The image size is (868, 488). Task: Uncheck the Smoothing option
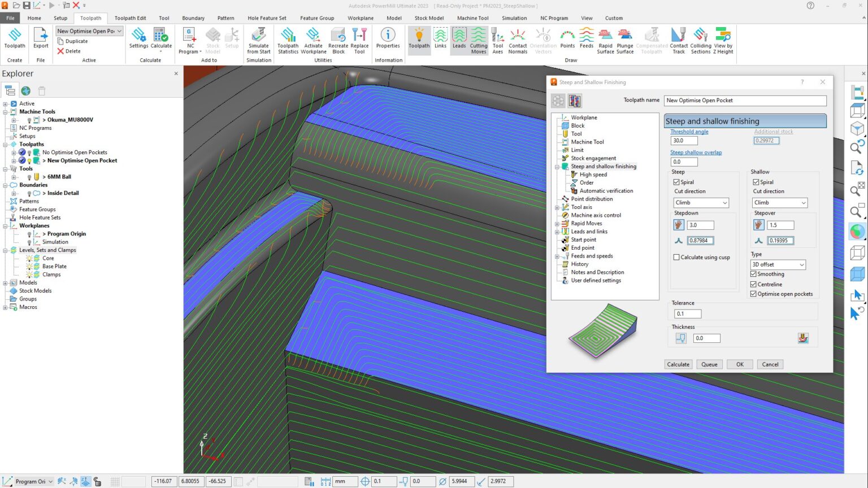tap(753, 274)
